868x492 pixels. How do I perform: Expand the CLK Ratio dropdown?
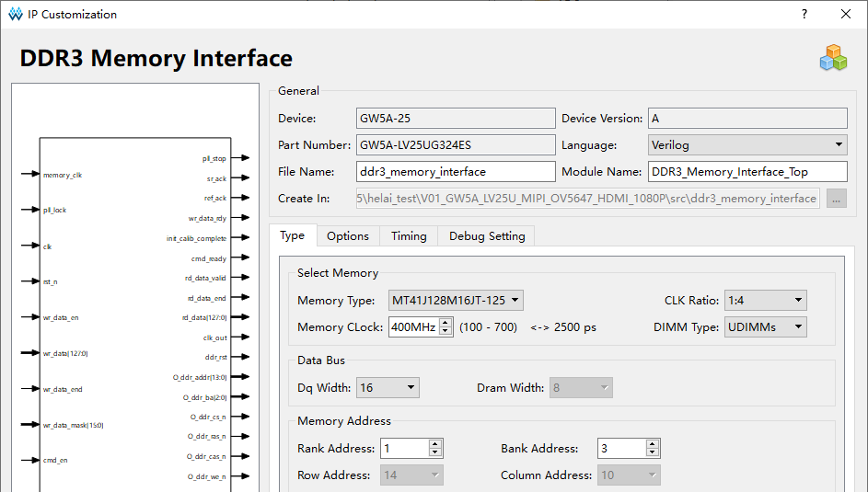click(x=765, y=300)
